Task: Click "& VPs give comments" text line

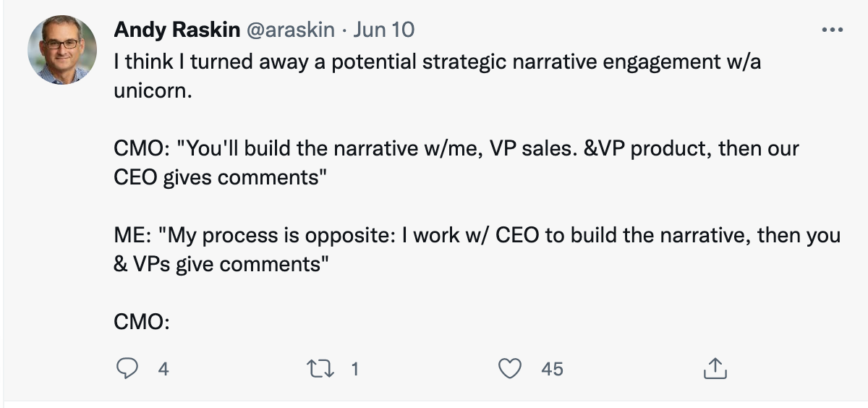Action: pos(221,265)
